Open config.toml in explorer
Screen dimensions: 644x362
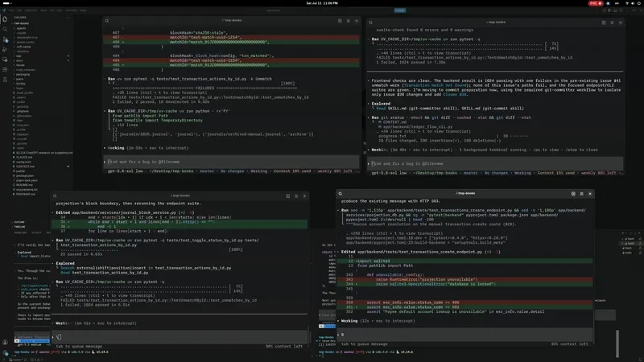point(23,162)
